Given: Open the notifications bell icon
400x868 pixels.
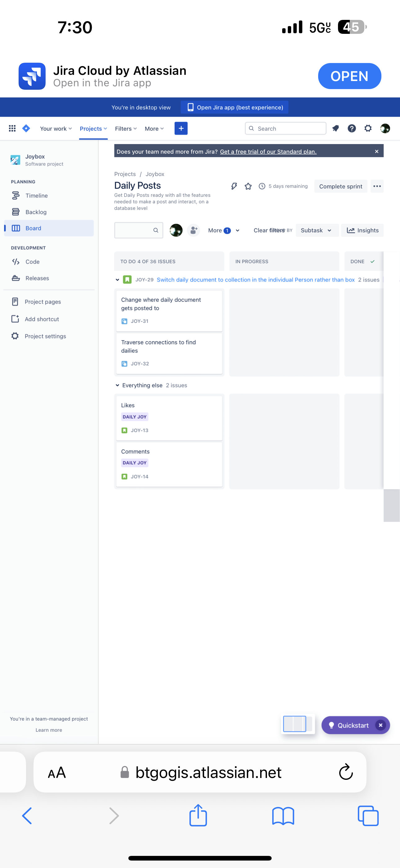Looking at the screenshot, I should [x=336, y=129].
